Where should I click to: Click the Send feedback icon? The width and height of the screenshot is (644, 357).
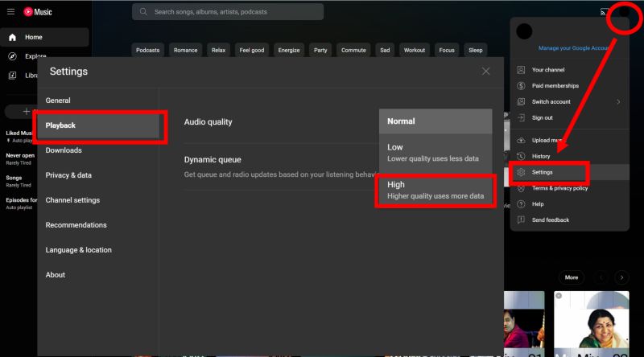[x=522, y=220]
